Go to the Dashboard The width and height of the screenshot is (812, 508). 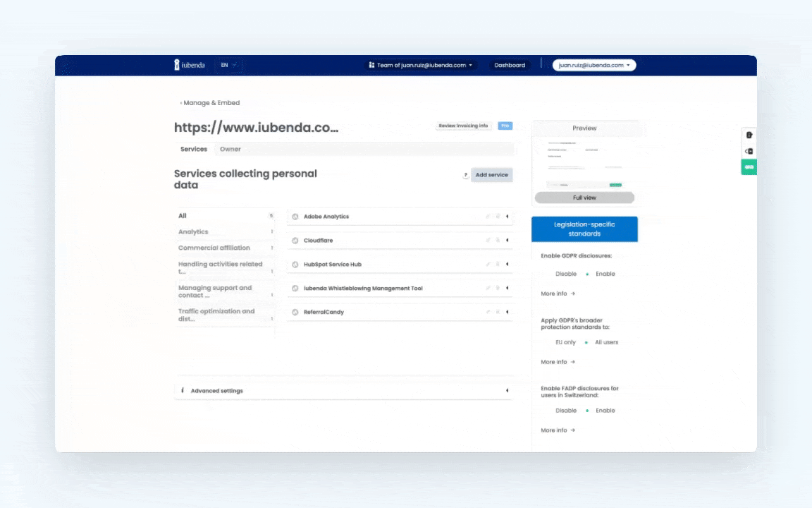click(x=510, y=66)
